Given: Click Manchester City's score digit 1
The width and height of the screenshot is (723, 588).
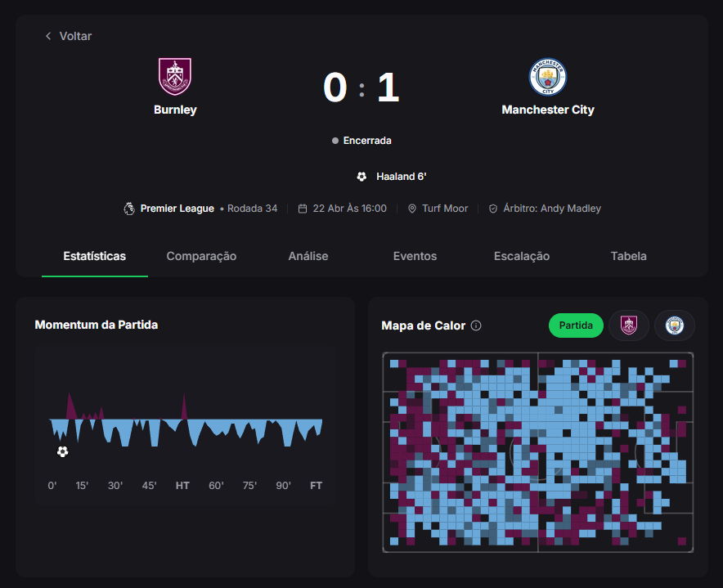Looking at the screenshot, I should pyautogui.click(x=388, y=88).
